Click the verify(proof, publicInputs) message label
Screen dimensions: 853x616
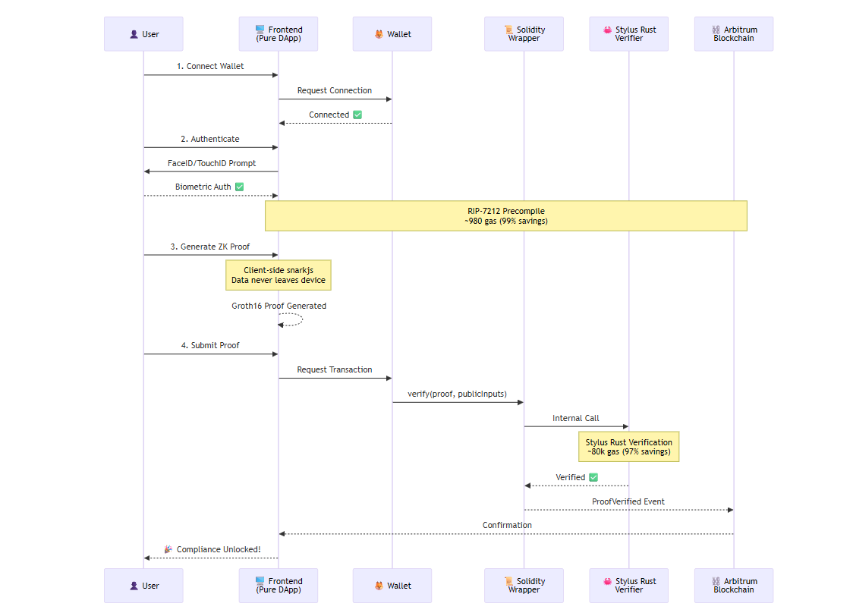pyautogui.click(x=457, y=394)
